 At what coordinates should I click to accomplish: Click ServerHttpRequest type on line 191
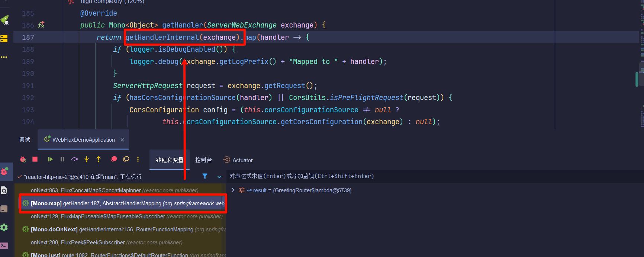148,86
